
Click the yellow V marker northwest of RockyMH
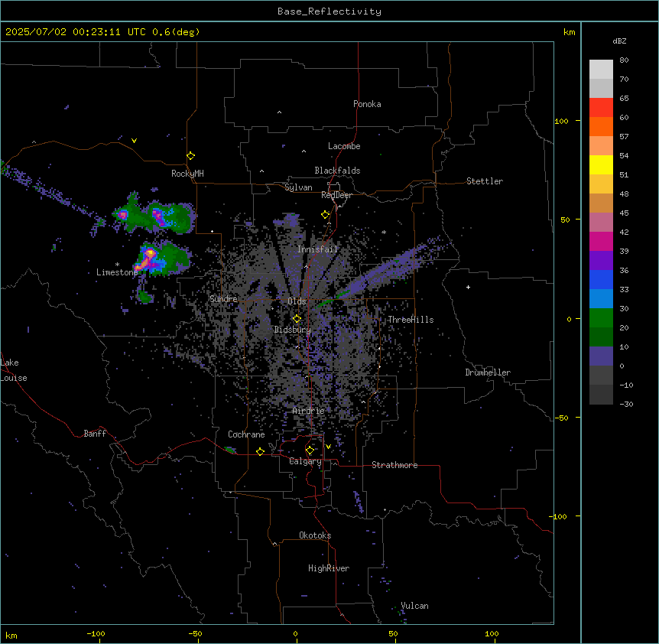(x=134, y=141)
